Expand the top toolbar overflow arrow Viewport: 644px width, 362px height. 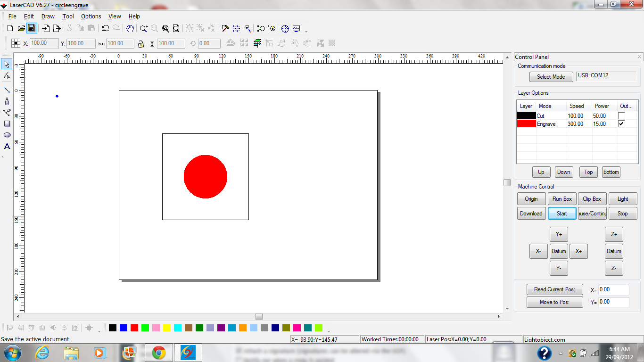click(306, 31)
